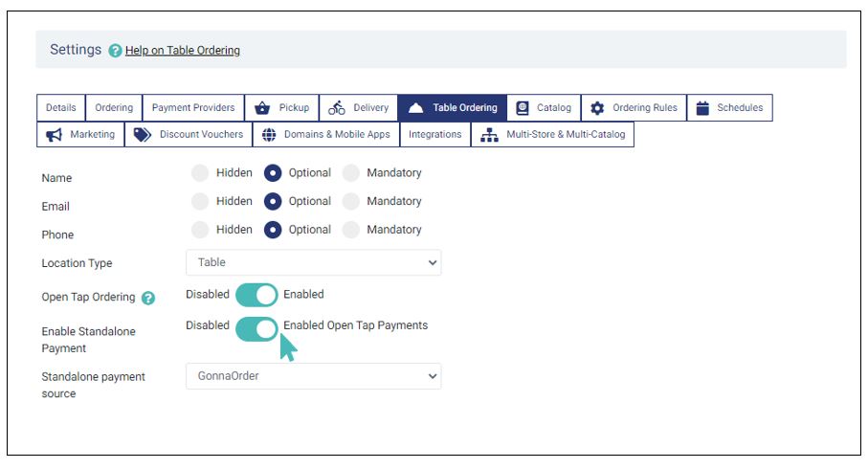
Task: Click the tag icon on Discount Vouchers tab
Action: pyautogui.click(x=143, y=135)
